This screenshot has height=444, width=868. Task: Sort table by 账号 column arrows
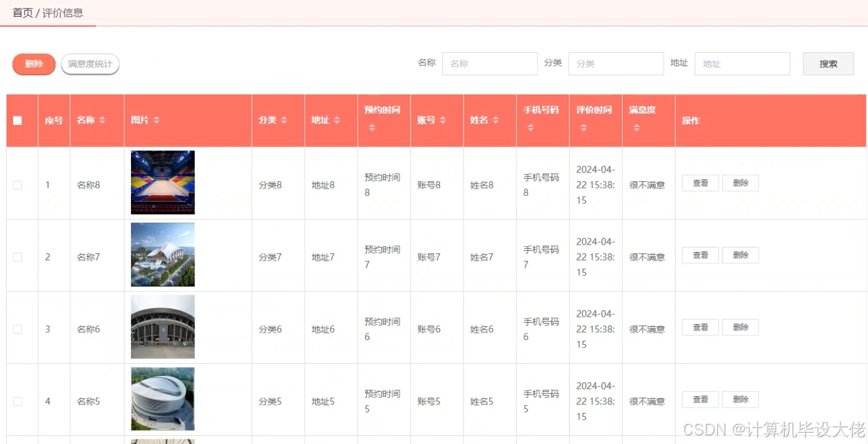pos(443,120)
